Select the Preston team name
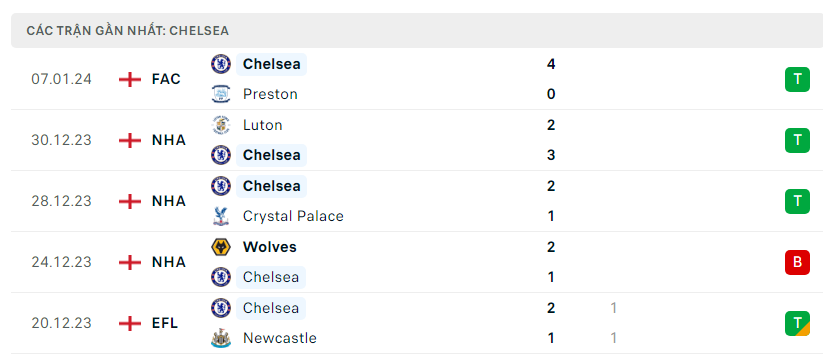Image resolution: width=823 pixels, height=362 pixels. tap(270, 94)
